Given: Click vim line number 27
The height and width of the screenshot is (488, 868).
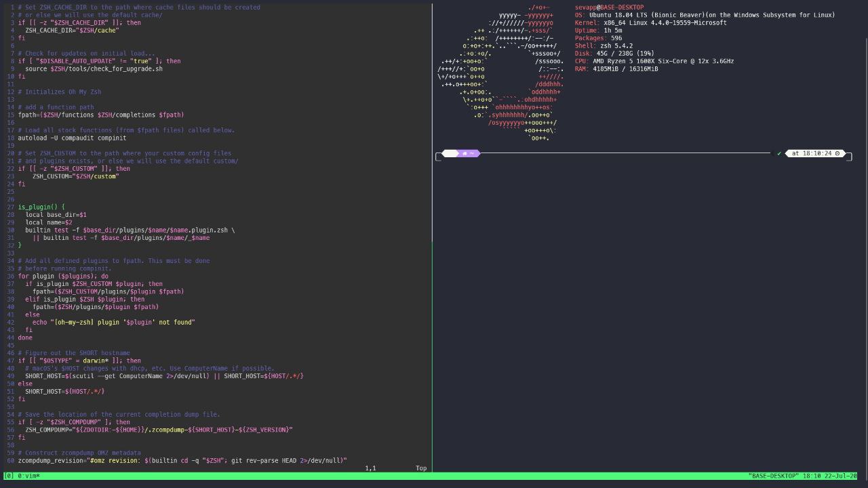Looking at the screenshot, I should [x=10, y=207].
